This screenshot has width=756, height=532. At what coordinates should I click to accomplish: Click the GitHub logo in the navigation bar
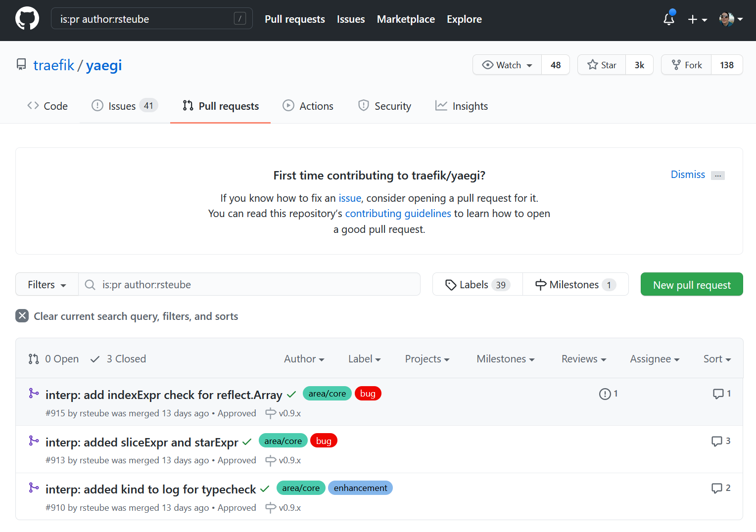tap(27, 18)
